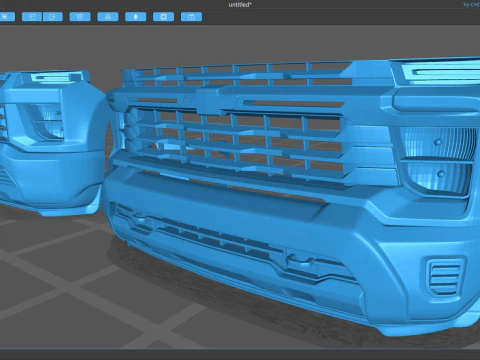This screenshot has width=480, height=360.
Task: Click the toolbar button with document glyph
Action: [80, 17]
